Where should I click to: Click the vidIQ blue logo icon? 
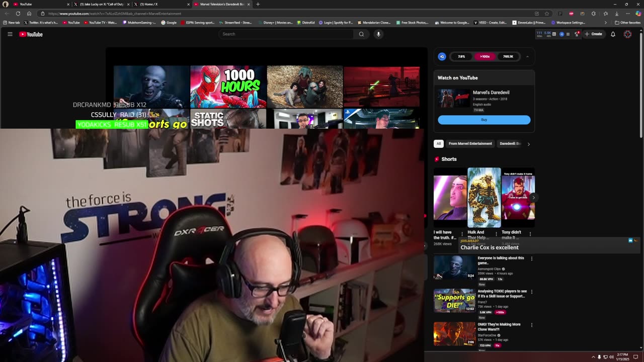[x=442, y=56]
